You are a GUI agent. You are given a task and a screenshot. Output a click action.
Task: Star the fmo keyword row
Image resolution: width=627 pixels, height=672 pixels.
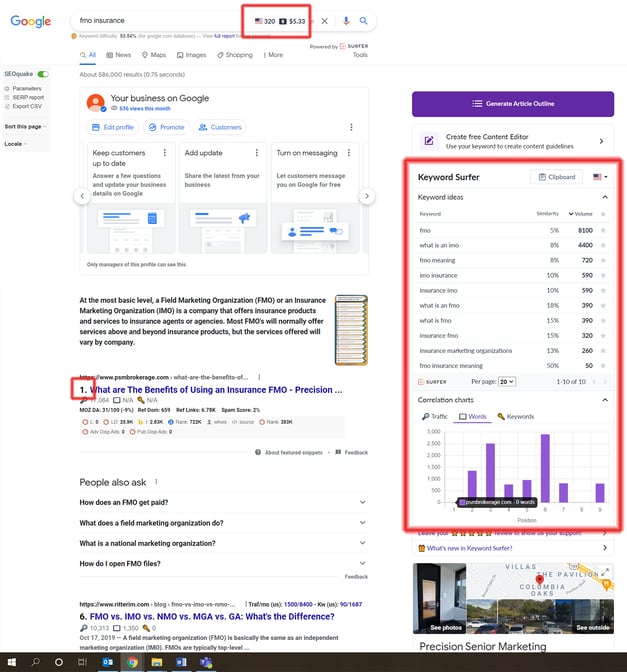tap(603, 231)
